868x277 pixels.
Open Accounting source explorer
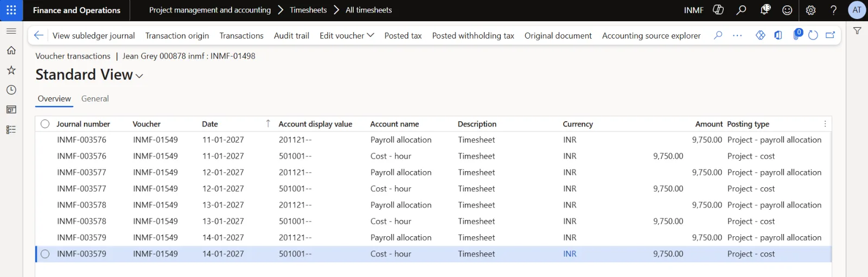tap(652, 35)
